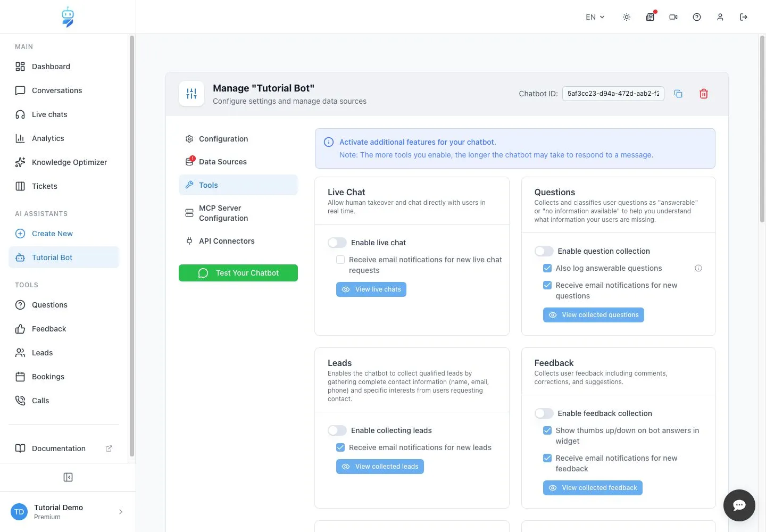Click info icon next to answerable questions

click(x=698, y=268)
